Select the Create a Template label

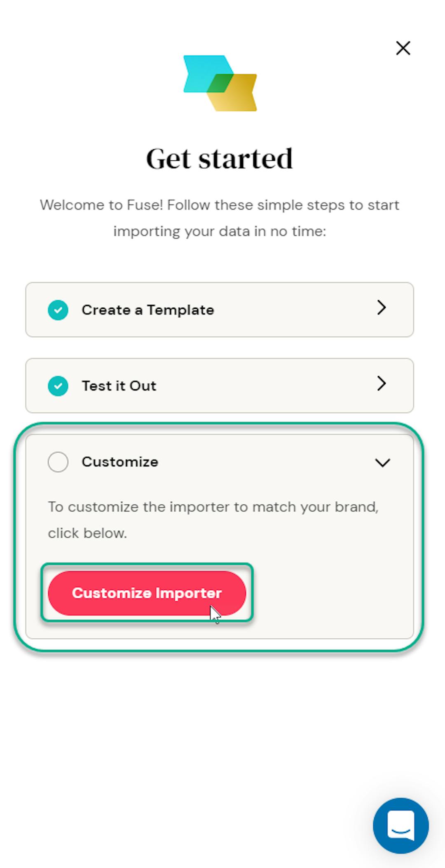coord(148,310)
